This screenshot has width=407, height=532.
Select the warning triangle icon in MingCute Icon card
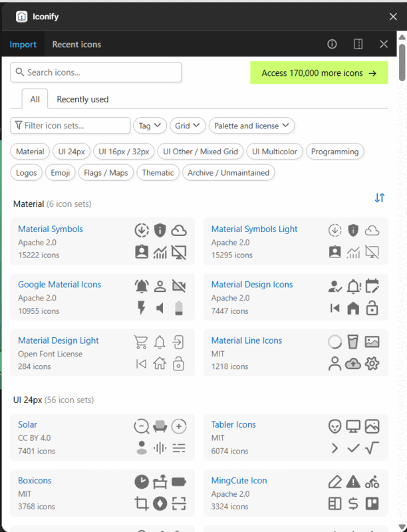353,481
